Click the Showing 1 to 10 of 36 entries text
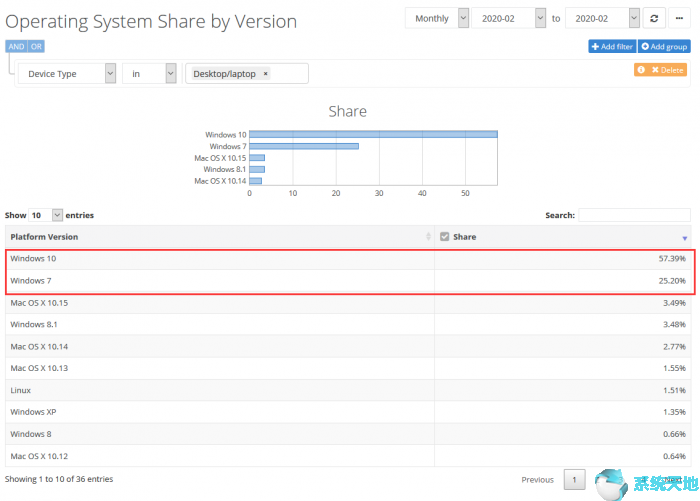The height and width of the screenshot is (501, 700). click(x=59, y=479)
